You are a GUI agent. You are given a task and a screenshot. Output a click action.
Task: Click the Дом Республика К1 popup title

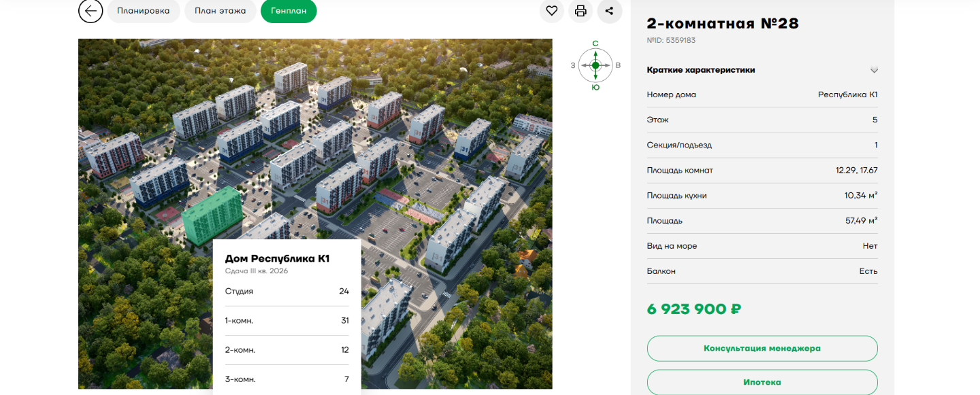coord(277,258)
